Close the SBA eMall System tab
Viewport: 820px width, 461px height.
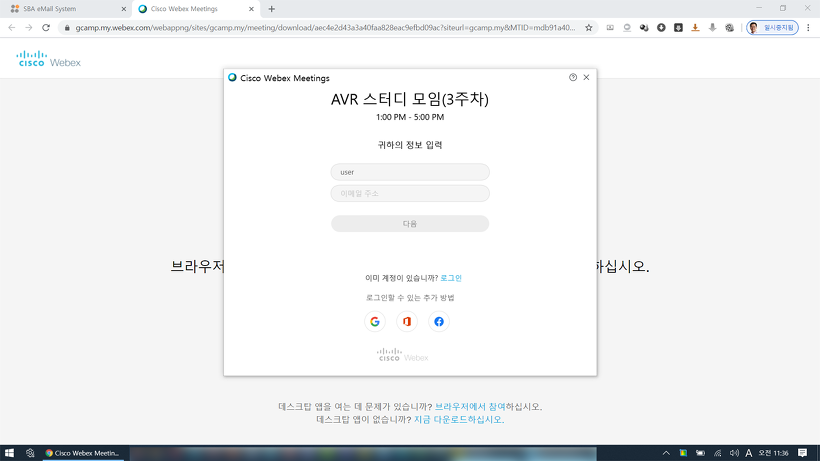click(123, 9)
